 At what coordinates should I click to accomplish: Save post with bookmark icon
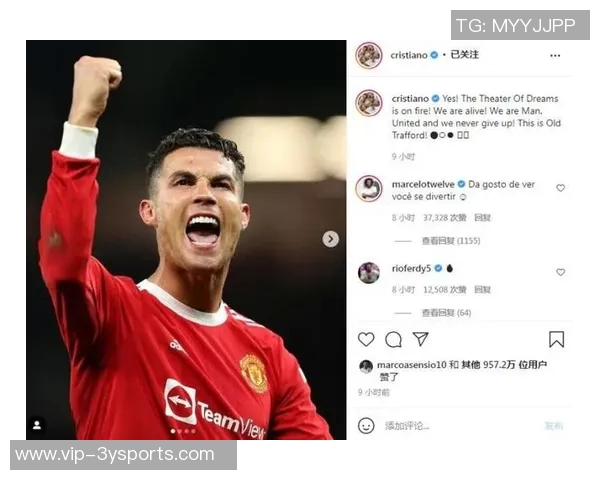coord(556,339)
